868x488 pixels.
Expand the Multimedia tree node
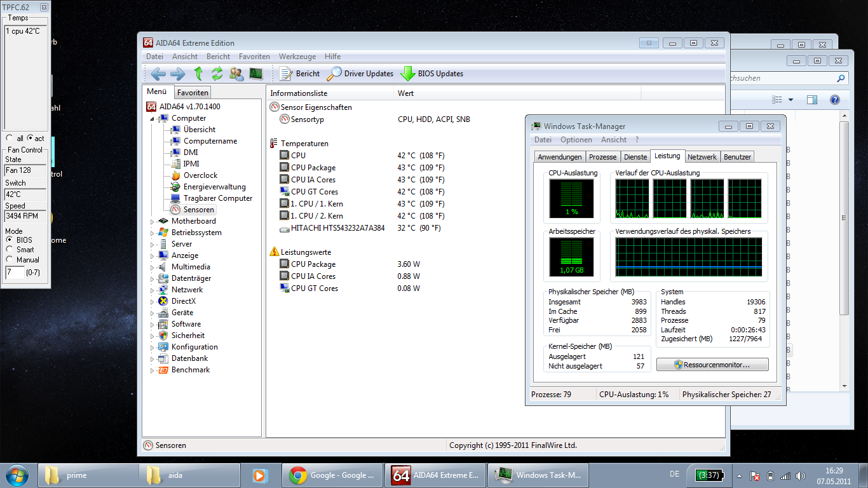[x=153, y=267]
